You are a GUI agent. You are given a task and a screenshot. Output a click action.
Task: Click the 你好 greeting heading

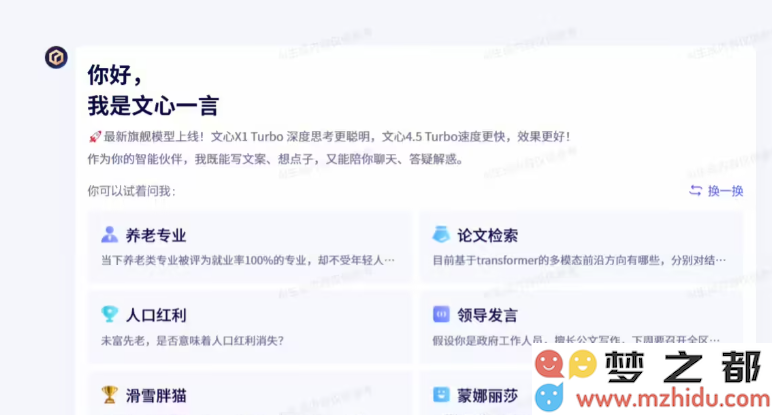click(x=114, y=75)
